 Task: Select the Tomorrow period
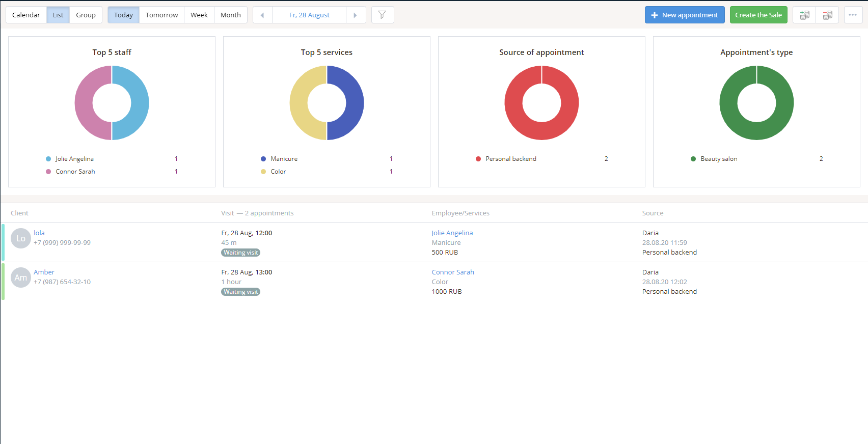click(161, 15)
